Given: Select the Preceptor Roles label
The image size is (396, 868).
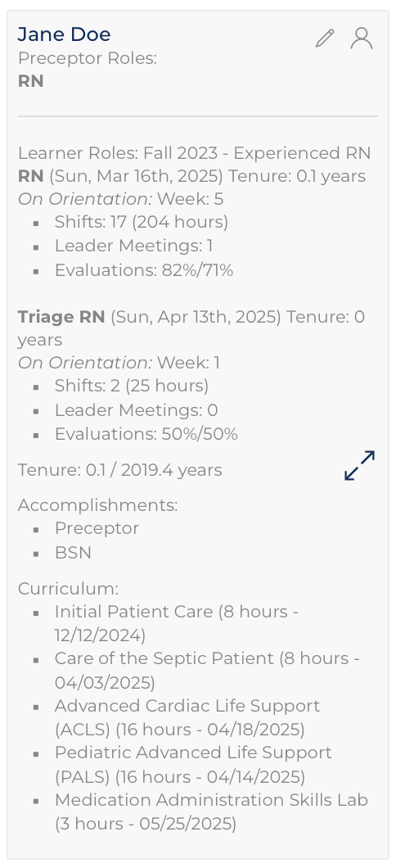Looking at the screenshot, I should [x=88, y=58].
